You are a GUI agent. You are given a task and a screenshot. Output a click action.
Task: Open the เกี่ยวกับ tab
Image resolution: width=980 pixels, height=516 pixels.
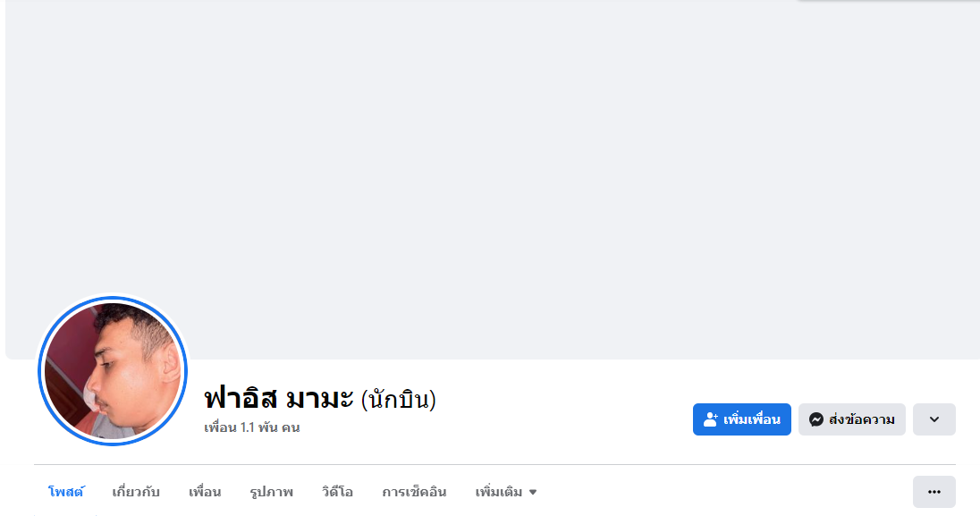pos(136,492)
